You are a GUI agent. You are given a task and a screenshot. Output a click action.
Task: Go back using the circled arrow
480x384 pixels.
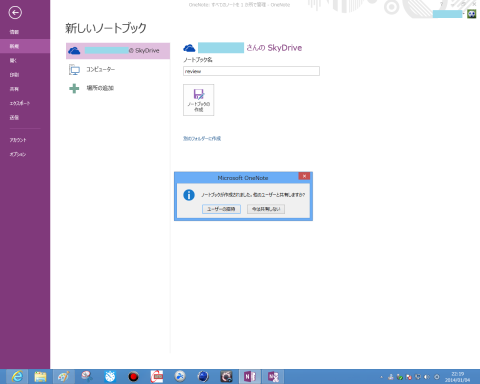point(15,13)
